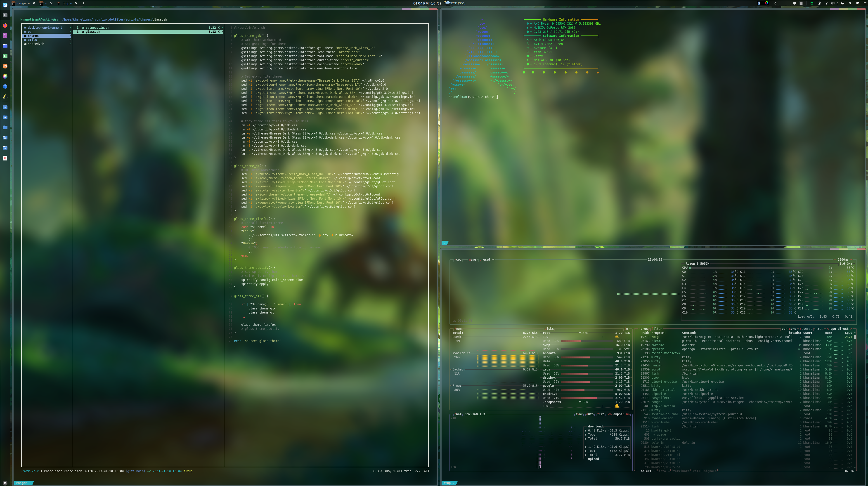Select the catppuccin.sh file in ranger
868x486 pixels.
[x=97, y=28]
